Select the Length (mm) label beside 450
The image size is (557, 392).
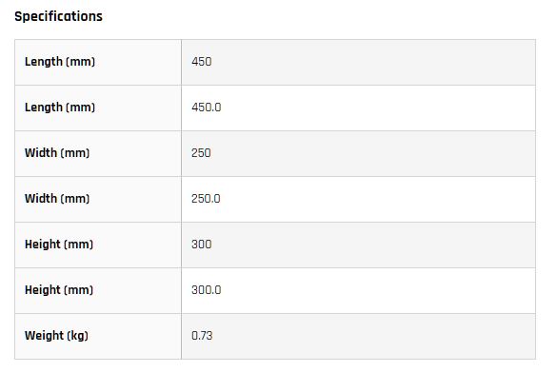(x=60, y=62)
